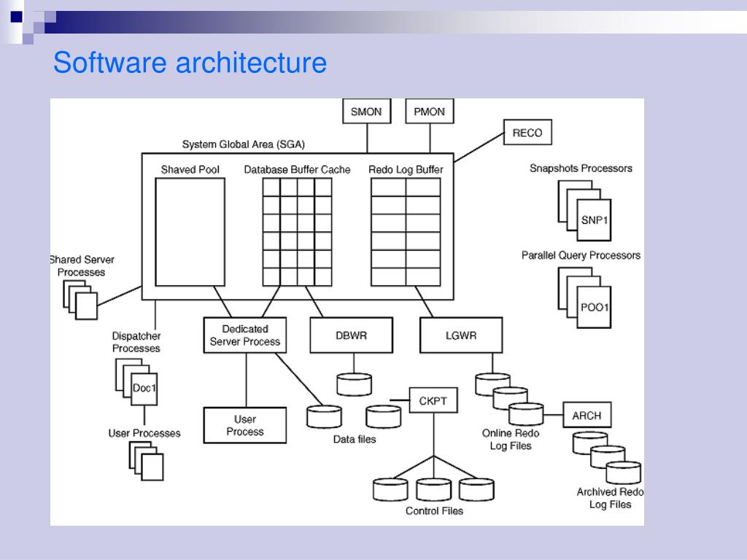Click the top archived redo log cylinder below ARCH
This screenshot has width=747, height=560.
click(590, 443)
